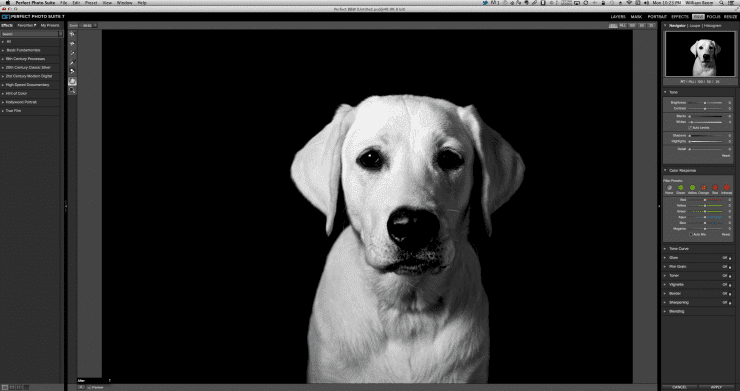The image size is (740, 391).
Task: Collapse the Tone panel
Action: 665,92
